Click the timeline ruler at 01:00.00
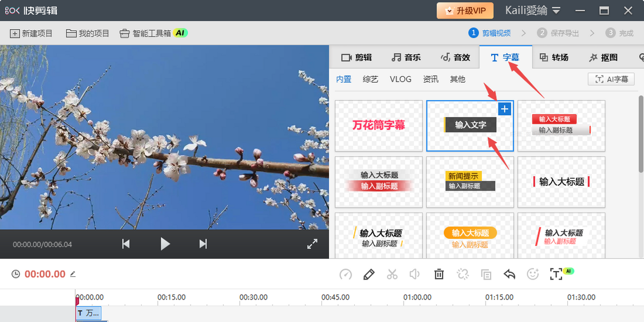This screenshot has width=644, height=322. click(x=418, y=297)
